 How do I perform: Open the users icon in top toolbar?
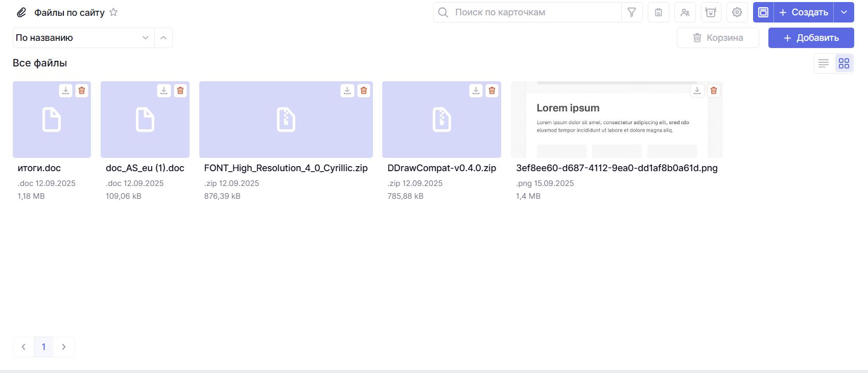coord(685,12)
